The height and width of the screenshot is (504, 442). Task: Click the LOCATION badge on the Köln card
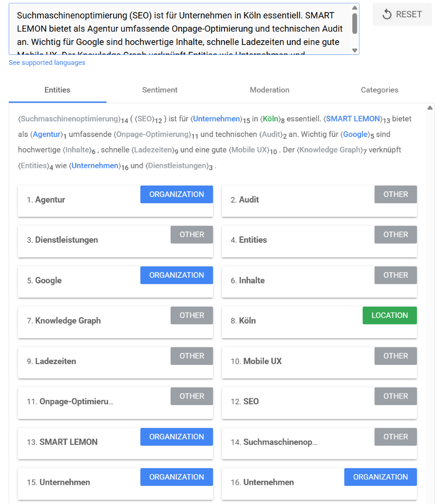click(389, 315)
